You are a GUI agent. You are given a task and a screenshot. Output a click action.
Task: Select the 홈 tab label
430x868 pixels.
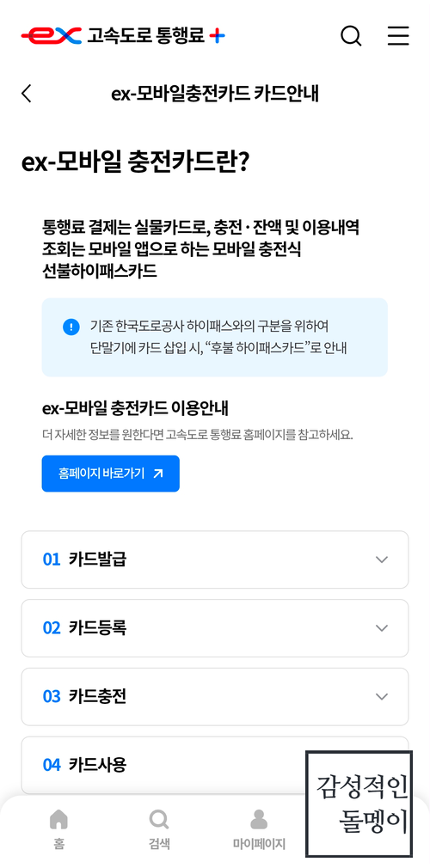[x=58, y=844]
